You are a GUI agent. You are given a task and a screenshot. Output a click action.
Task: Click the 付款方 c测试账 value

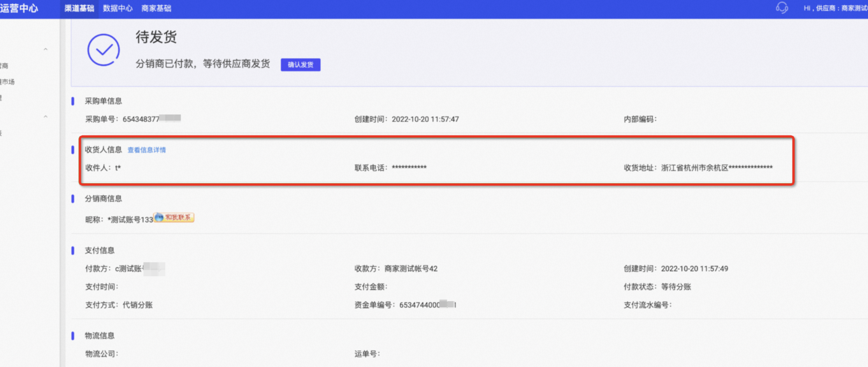(139, 269)
